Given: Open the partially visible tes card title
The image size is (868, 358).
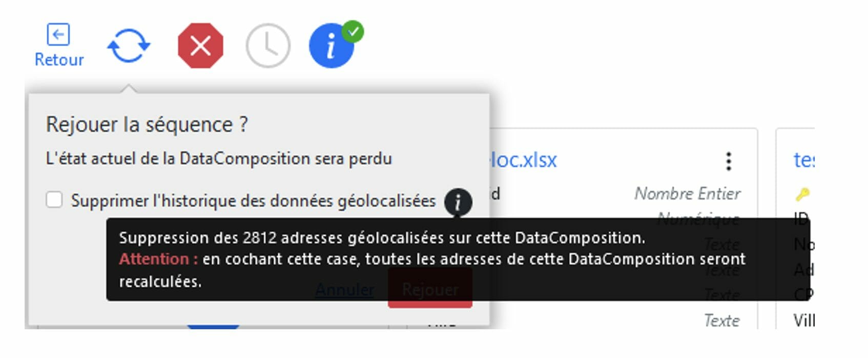Looking at the screenshot, I should point(804,160).
